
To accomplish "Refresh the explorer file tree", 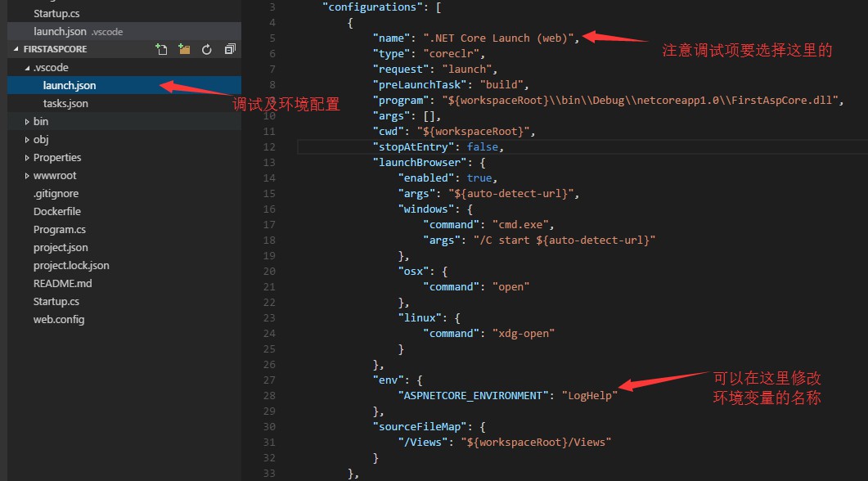I will pos(207,50).
